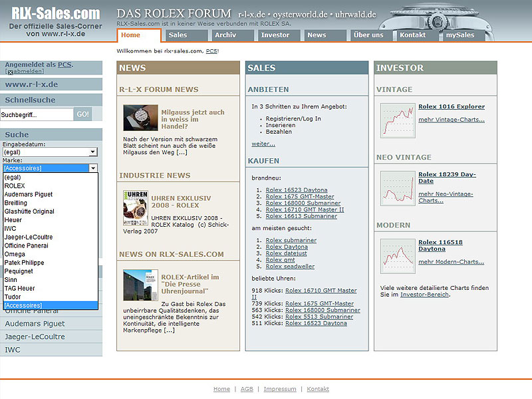This screenshot has width=532, height=399.
Task: Select Tudor from the brand list
Action: (x=51, y=297)
